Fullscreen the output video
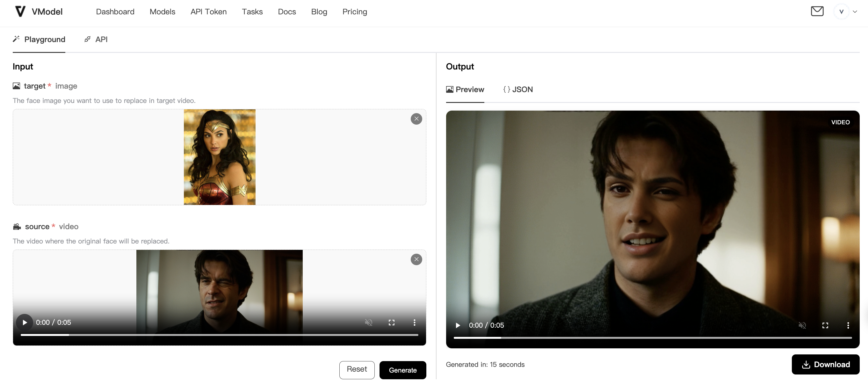The image size is (868, 385). (x=825, y=325)
